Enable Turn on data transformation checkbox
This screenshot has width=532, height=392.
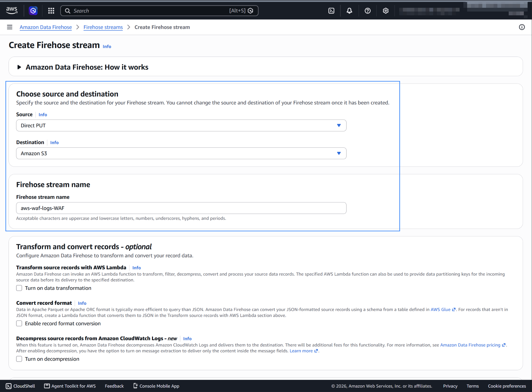pyautogui.click(x=19, y=288)
